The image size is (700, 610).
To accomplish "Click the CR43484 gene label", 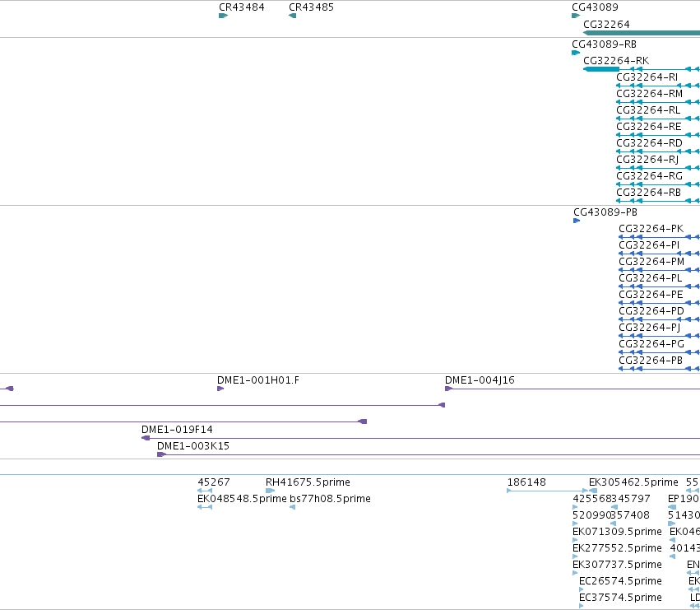I will 242,7.
